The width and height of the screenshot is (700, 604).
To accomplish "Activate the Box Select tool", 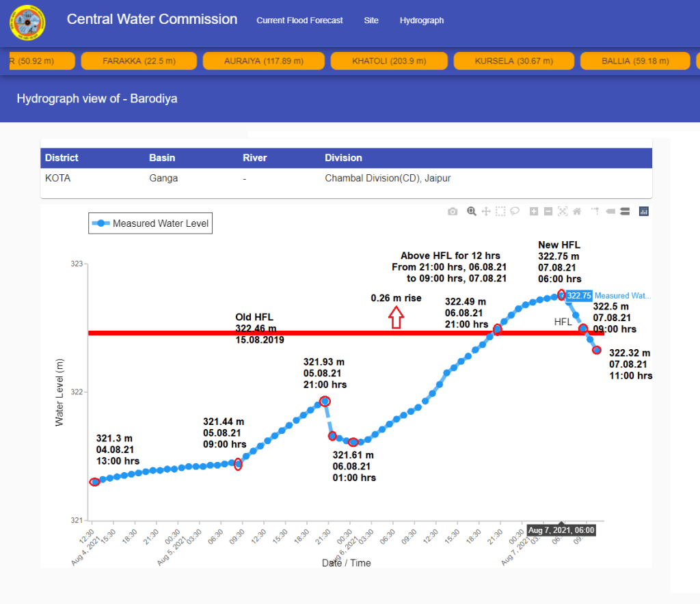I will click(x=500, y=212).
